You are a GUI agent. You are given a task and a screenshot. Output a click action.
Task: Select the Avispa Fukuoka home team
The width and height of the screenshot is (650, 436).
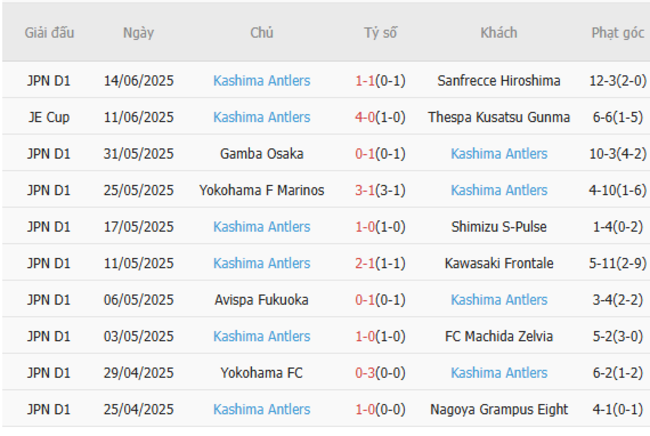[x=262, y=300]
